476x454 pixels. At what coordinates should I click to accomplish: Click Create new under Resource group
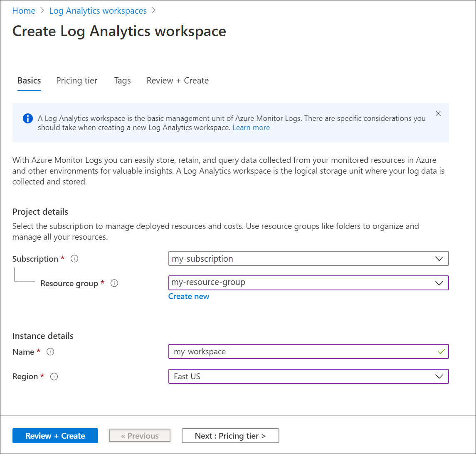click(x=189, y=296)
